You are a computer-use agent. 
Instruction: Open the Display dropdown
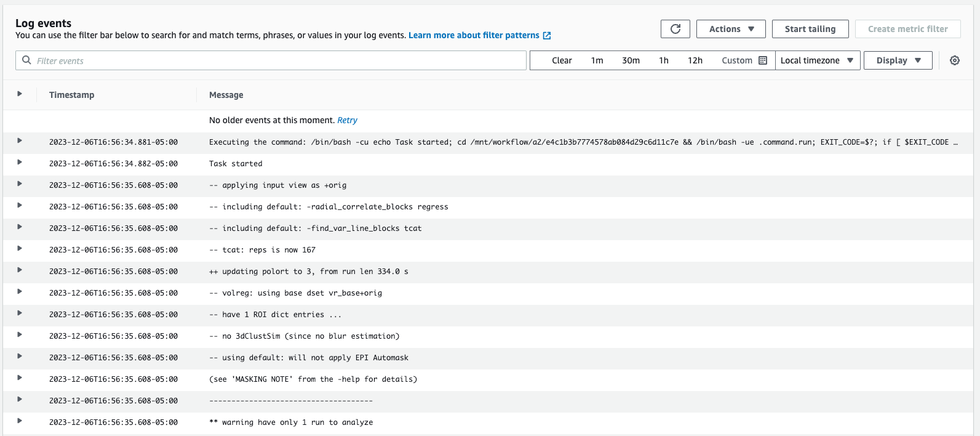898,60
